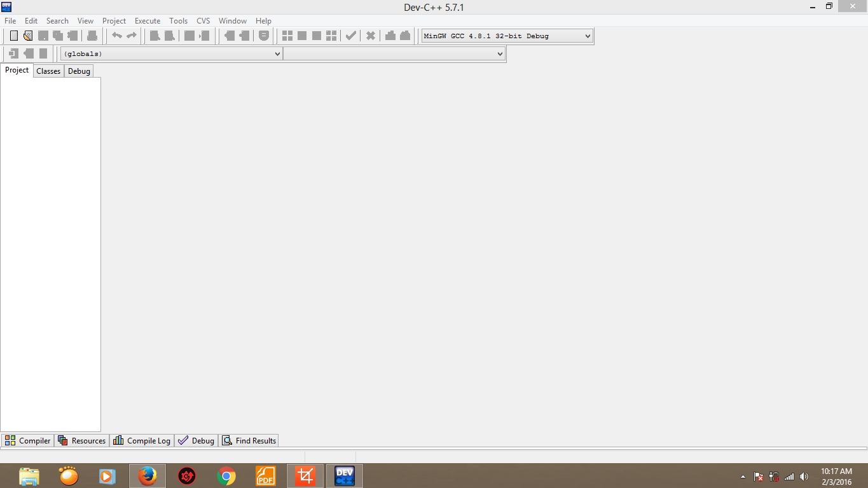Screen dimensions: 868x488
Task: Click the Replace icon in search toolbar
Action: (170, 36)
